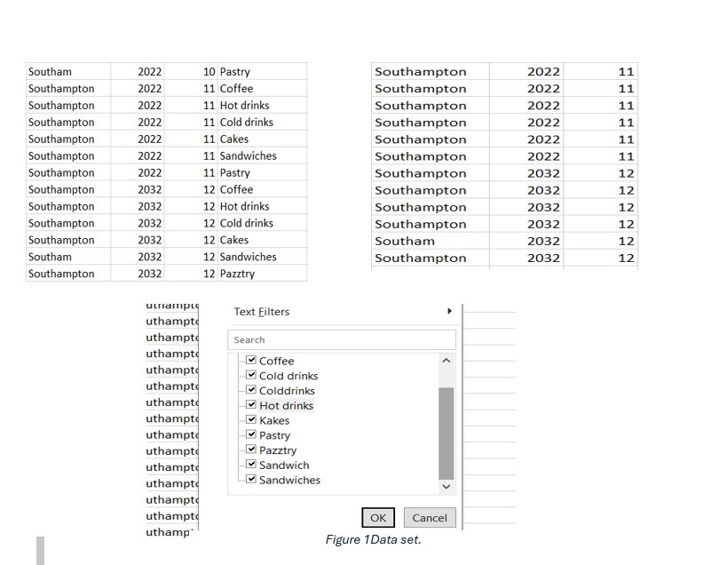
Task: Click the filter list scroll-down arrow
Action: coord(447,487)
